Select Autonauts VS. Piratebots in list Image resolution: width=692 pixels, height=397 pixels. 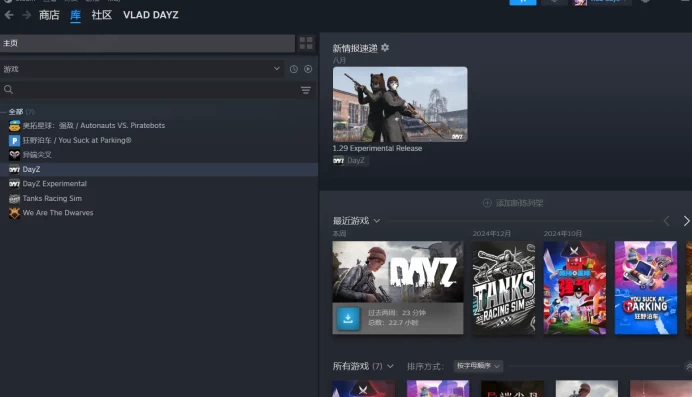tap(94, 126)
